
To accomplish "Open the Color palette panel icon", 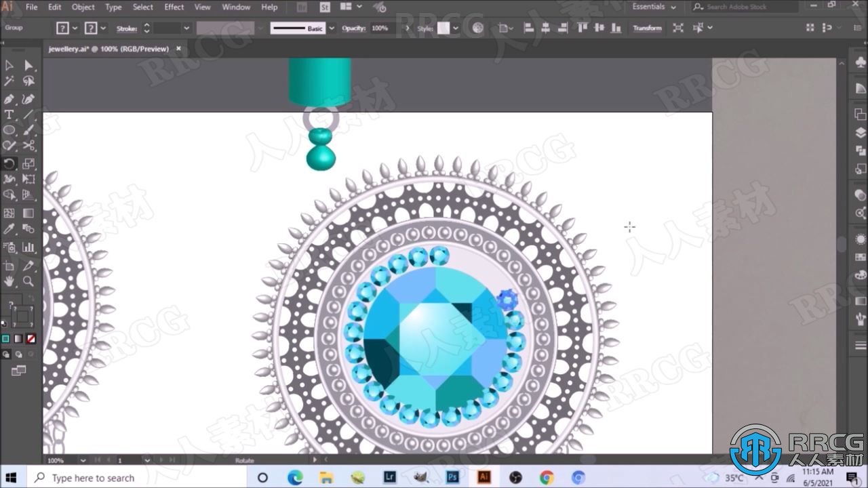I will pyautogui.click(x=861, y=275).
